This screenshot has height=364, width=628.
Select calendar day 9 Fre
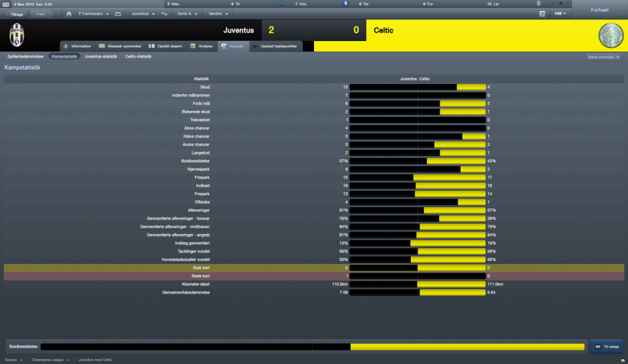pos(427,4)
